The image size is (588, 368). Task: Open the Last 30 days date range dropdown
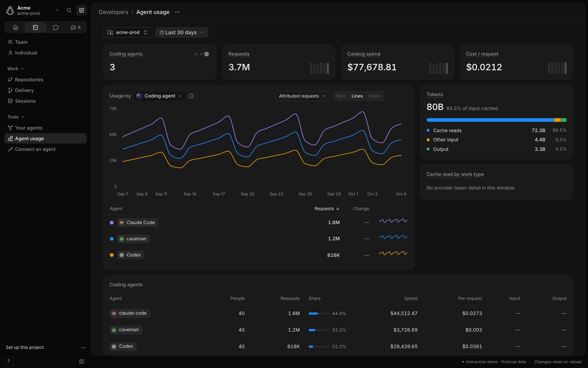tap(182, 32)
